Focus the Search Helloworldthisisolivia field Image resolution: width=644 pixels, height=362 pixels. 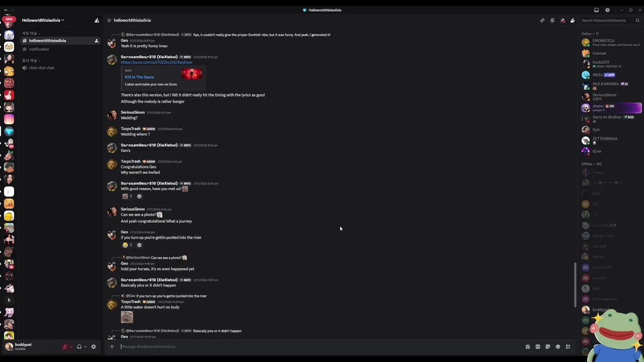[x=606, y=21]
